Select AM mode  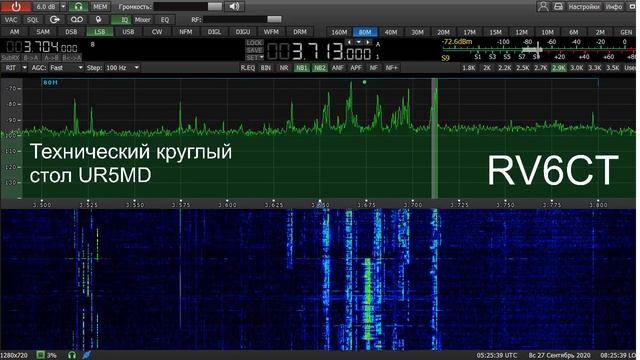point(14,32)
